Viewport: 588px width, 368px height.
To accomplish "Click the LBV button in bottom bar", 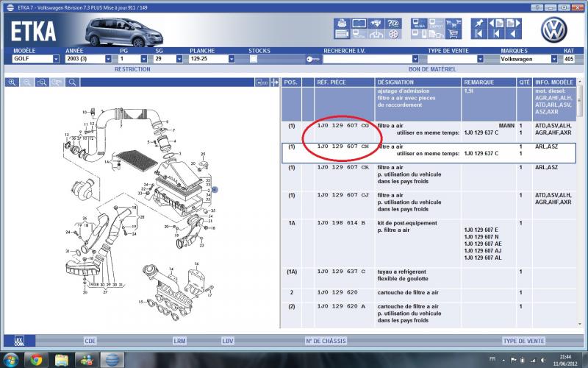I will coord(228,341).
